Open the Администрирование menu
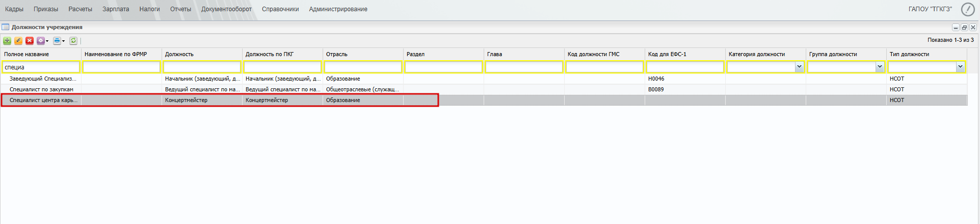The image size is (980, 224). (x=338, y=9)
